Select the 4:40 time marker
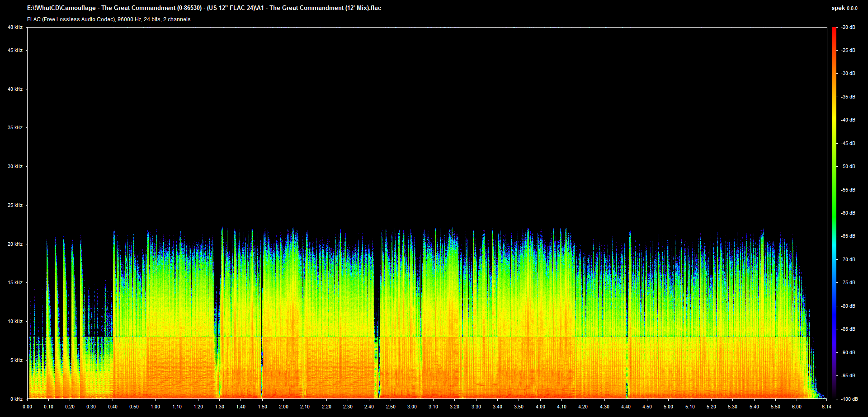This screenshot has width=868, height=417. click(626, 407)
